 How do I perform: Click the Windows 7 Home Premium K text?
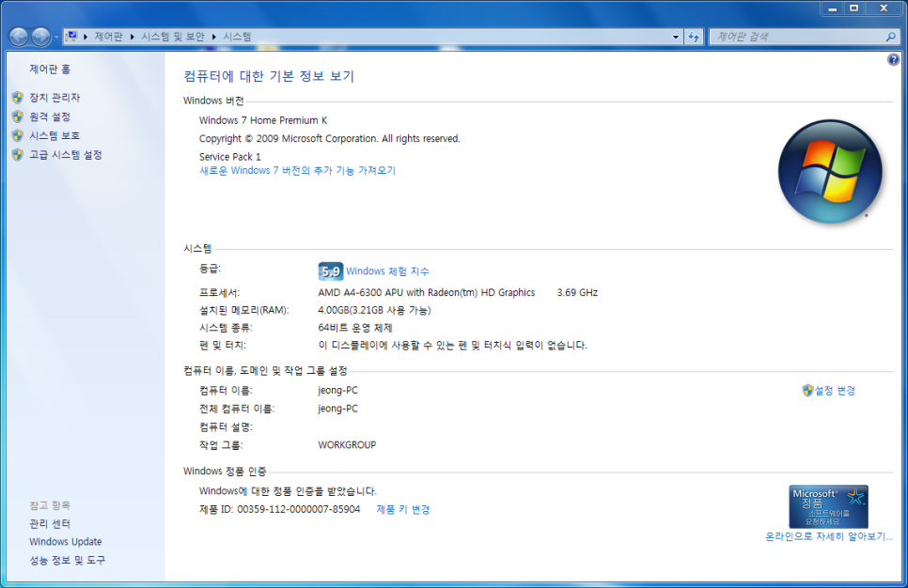[263, 120]
